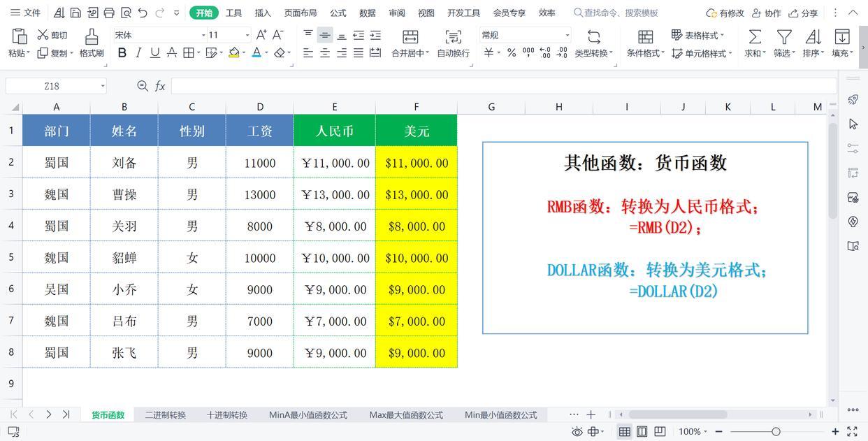Switch to Page Break Preview view

pyautogui.click(x=659, y=432)
